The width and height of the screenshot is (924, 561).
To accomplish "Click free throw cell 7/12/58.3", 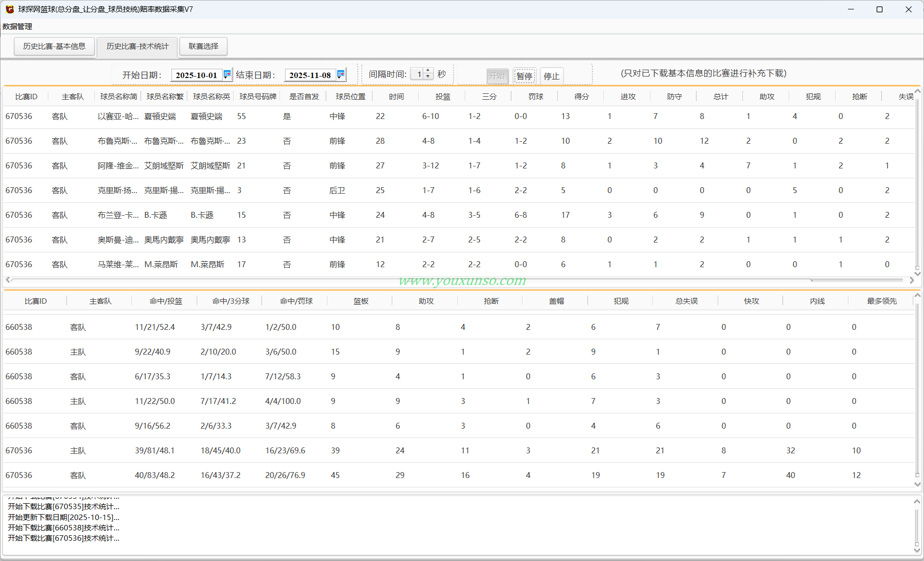I will 283,377.
